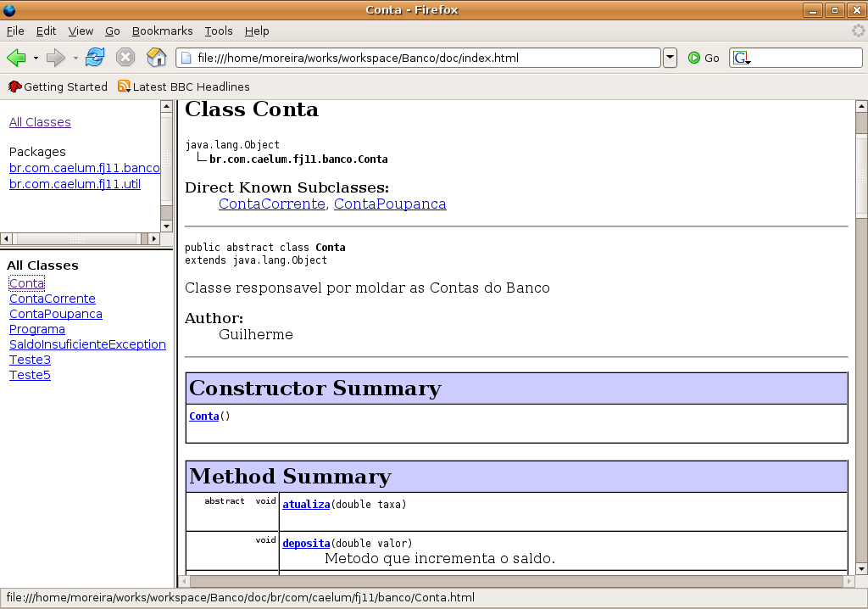
Task: Open the Tools menu
Action: pyautogui.click(x=218, y=31)
